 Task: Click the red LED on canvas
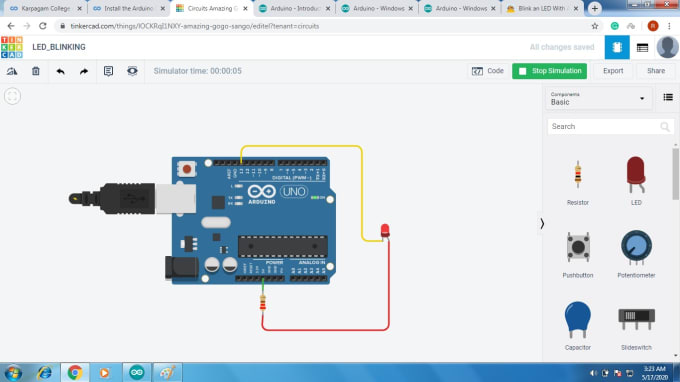[385, 231]
